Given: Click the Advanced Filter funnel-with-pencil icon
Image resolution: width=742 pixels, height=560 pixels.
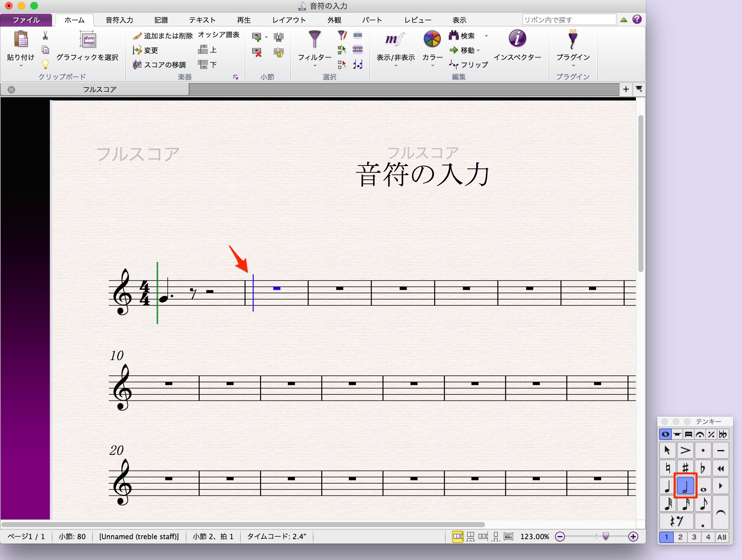Looking at the screenshot, I should pos(342,35).
